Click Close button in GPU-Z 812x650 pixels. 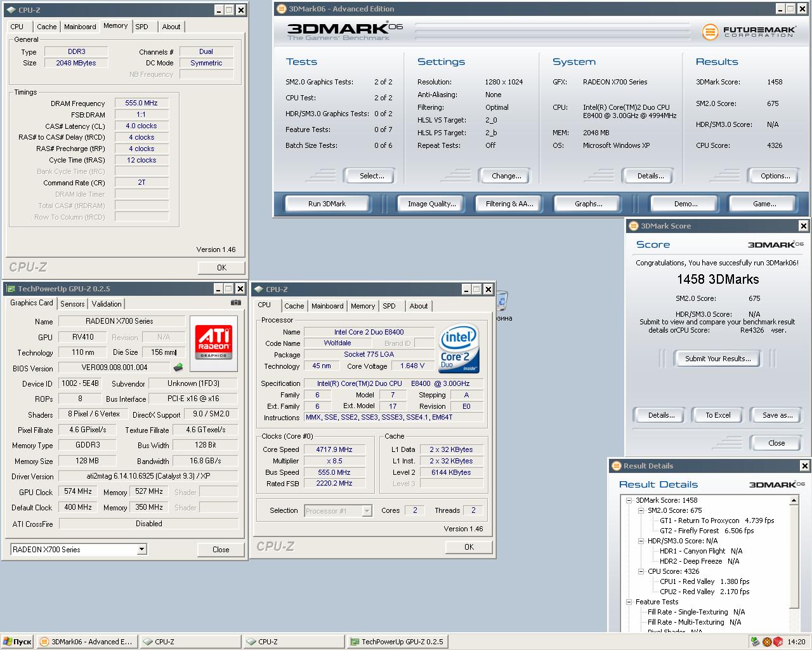coord(221,550)
